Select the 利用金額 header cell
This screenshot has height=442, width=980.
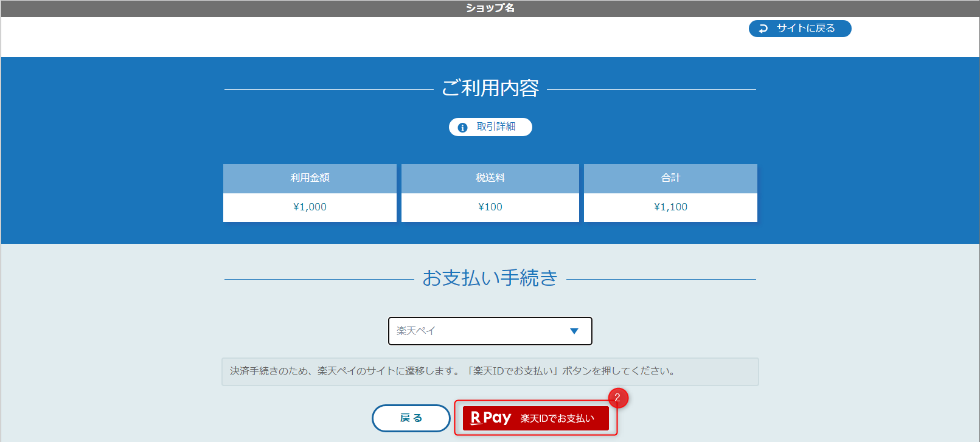coord(310,178)
